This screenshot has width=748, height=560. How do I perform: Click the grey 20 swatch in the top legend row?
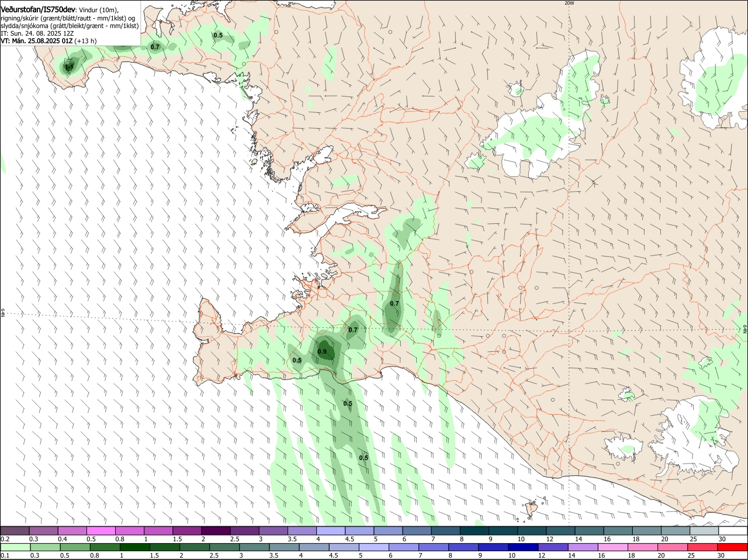click(676, 531)
